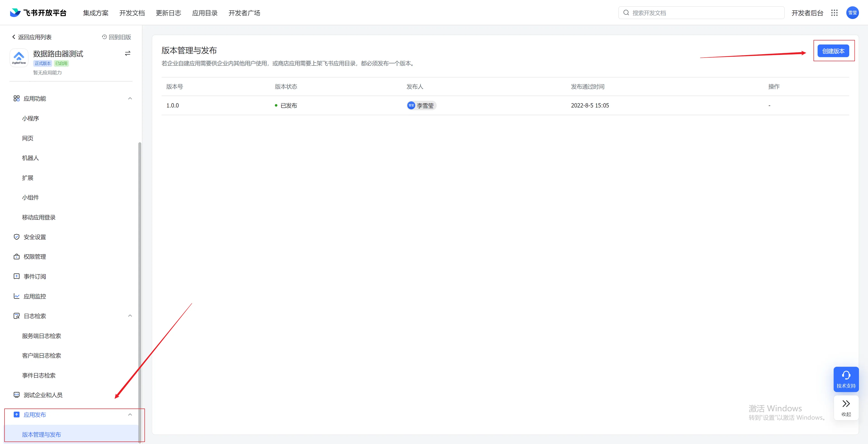Open 安全设置 in sidebar
868x444 pixels.
(34, 237)
